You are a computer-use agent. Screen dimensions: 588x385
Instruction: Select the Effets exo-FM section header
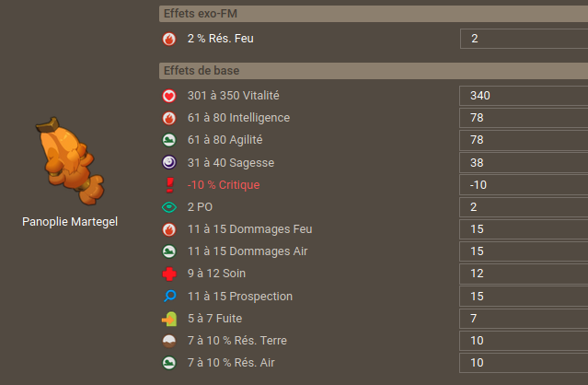(x=374, y=14)
